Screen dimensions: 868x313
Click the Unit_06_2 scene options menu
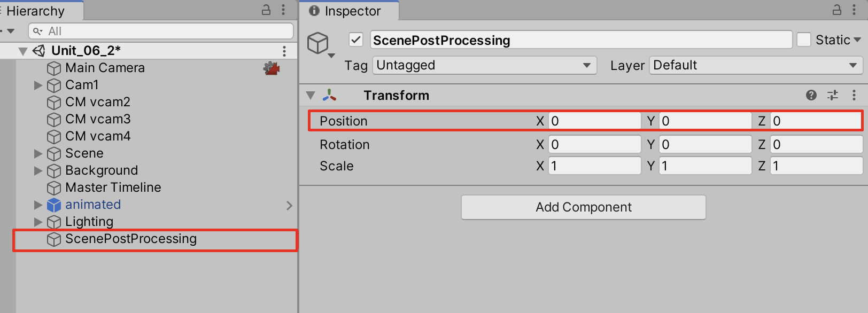[x=284, y=51]
